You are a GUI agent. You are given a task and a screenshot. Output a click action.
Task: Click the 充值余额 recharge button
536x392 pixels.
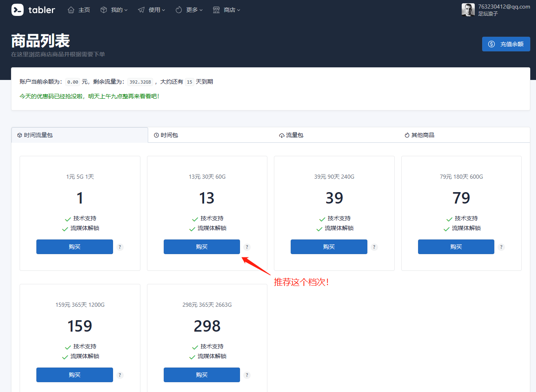click(506, 44)
